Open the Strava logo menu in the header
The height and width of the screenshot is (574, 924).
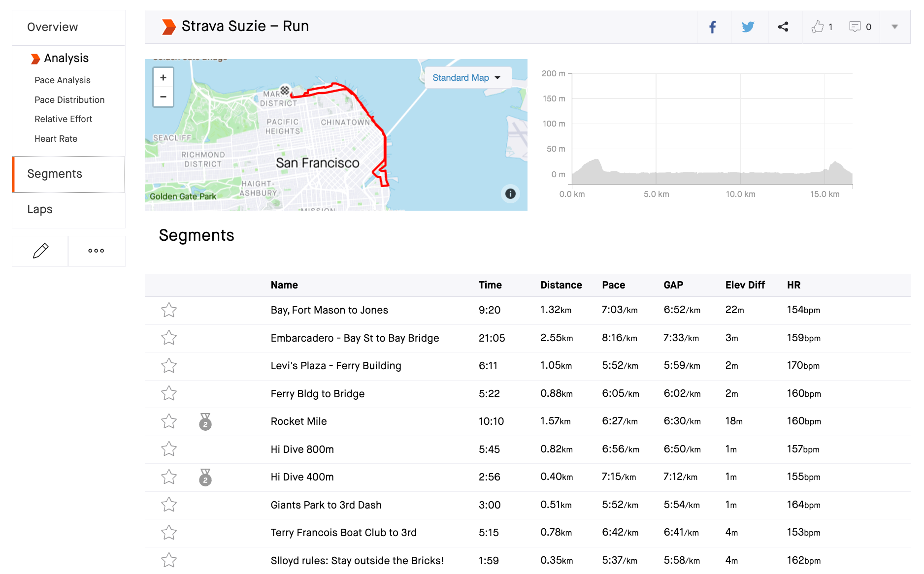(168, 26)
